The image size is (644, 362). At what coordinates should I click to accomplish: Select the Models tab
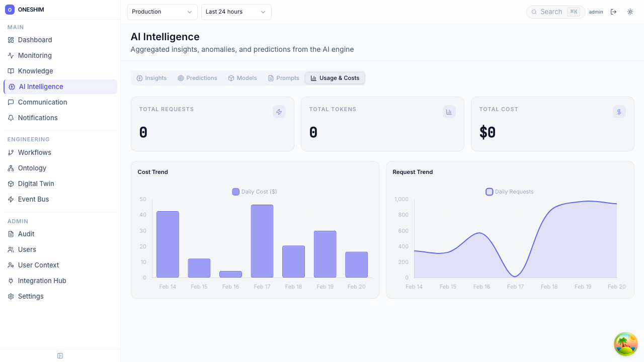point(243,78)
